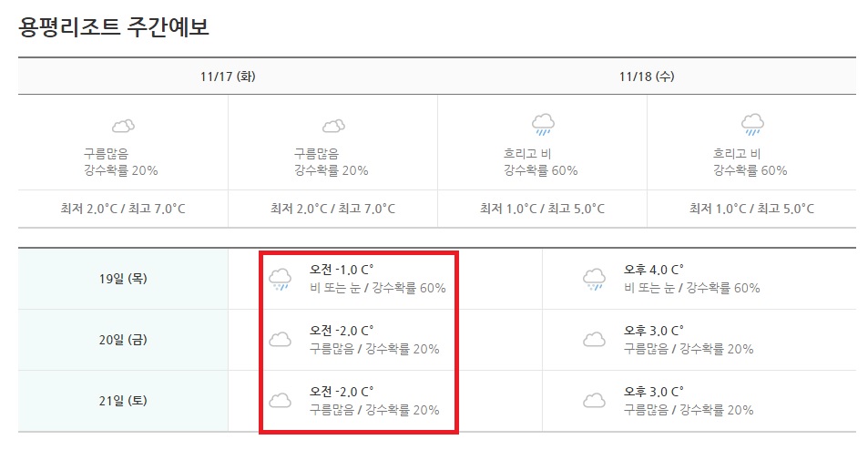Image resolution: width=868 pixels, height=450 pixels.
Task: Click the 19일 오후 rain-or-snow icon
Action: click(594, 279)
